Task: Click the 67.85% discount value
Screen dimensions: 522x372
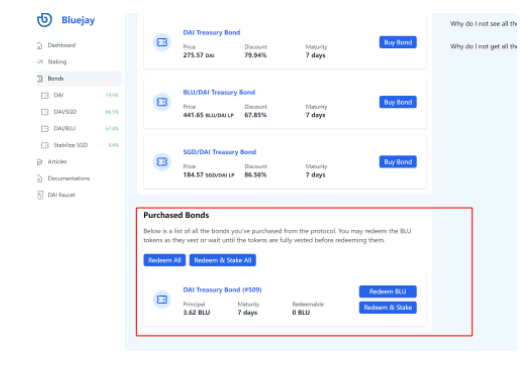Action: coord(256,115)
